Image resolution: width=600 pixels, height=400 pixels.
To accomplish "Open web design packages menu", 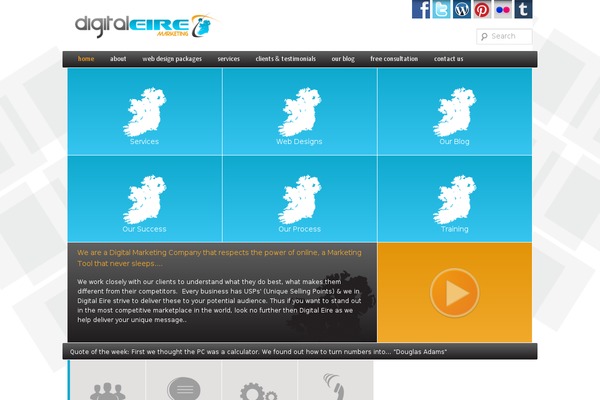I will tap(172, 59).
